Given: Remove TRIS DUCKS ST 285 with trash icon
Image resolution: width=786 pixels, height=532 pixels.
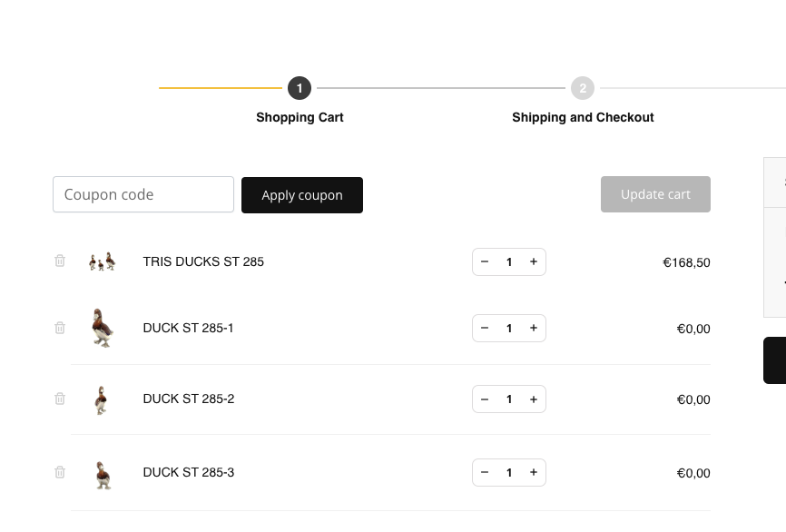Looking at the screenshot, I should 60,261.
